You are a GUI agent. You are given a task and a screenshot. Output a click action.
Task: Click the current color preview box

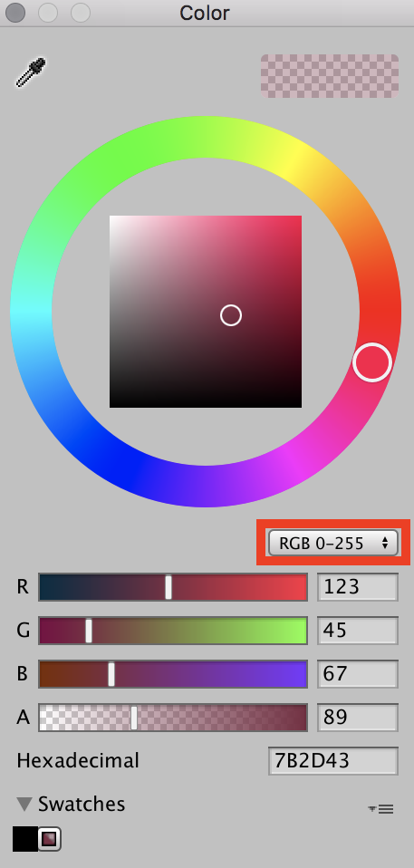330,76
